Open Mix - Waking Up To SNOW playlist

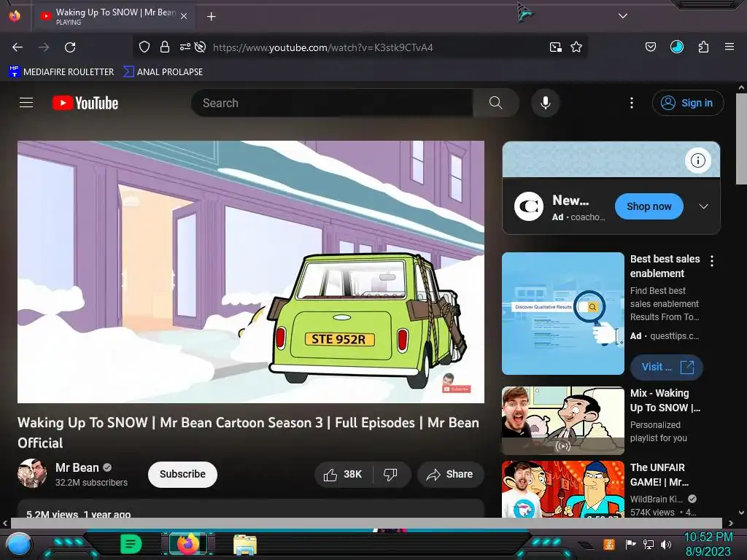point(563,421)
